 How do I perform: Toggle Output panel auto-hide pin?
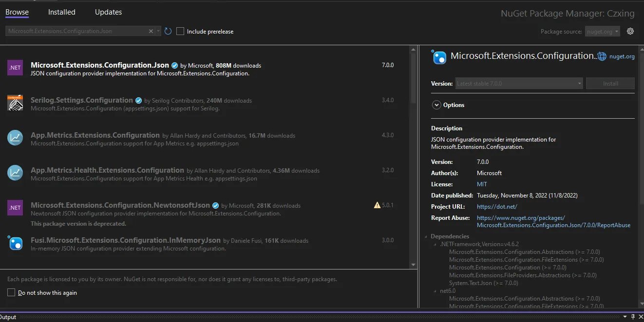click(x=633, y=317)
